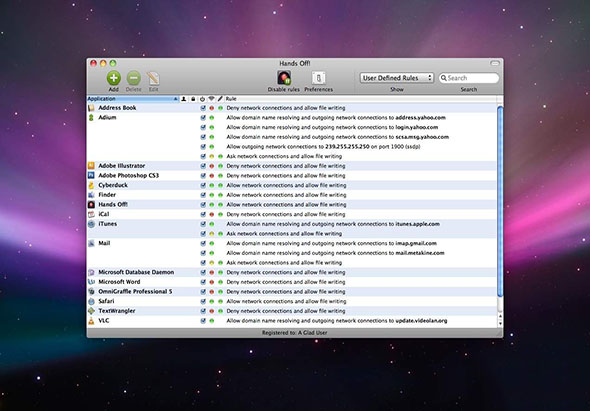Click Registered to: A Glad User text
This screenshot has width=590, height=411.
click(295, 333)
